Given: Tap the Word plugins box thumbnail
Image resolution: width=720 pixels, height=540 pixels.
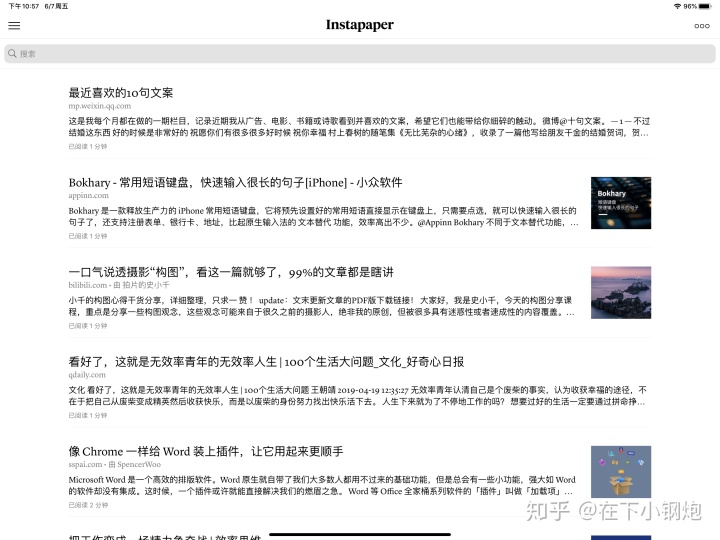Looking at the screenshot, I should click(x=621, y=472).
